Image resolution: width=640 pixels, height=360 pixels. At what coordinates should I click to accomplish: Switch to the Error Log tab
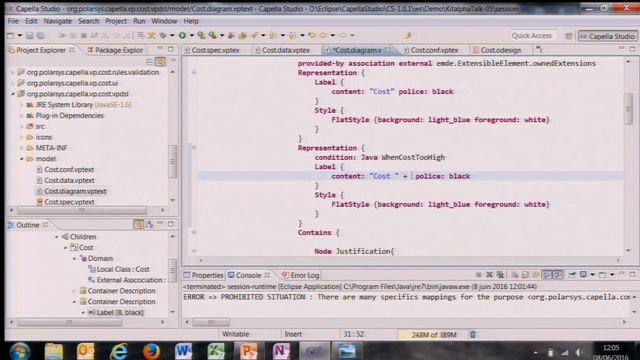[x=300, y=276]
